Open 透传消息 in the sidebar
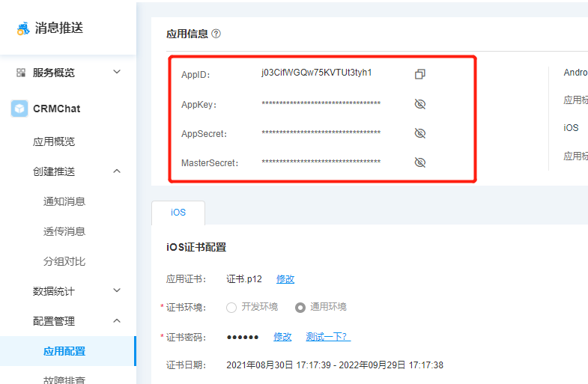Viewport: 588px width, 384px height. point(64,231)
